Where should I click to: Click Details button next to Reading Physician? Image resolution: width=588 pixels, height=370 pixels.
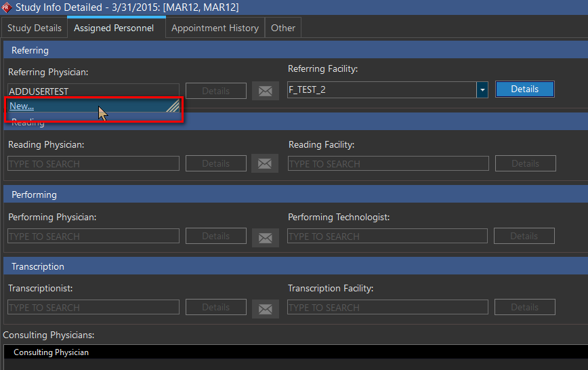point(215,163)
